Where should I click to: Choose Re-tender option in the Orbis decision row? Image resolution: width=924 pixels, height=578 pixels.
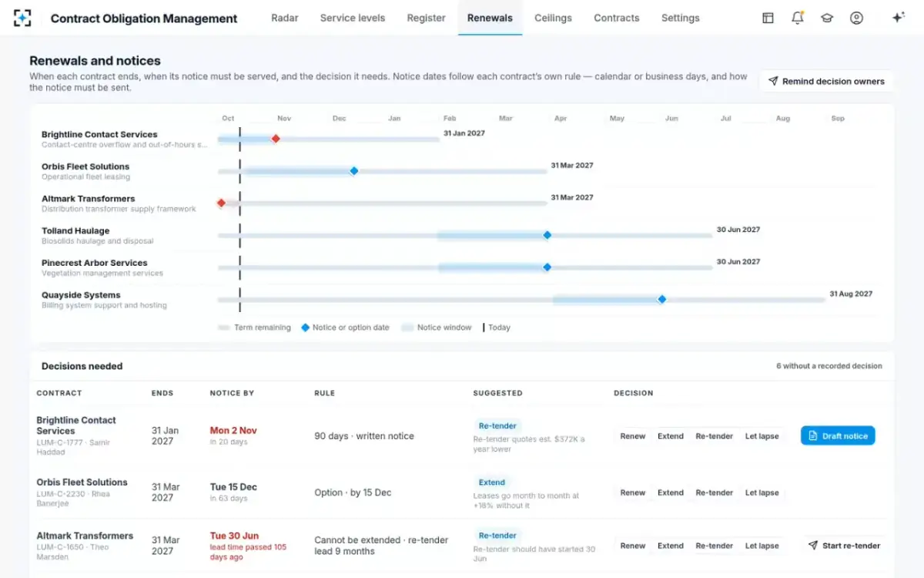[x=715, y=492]
